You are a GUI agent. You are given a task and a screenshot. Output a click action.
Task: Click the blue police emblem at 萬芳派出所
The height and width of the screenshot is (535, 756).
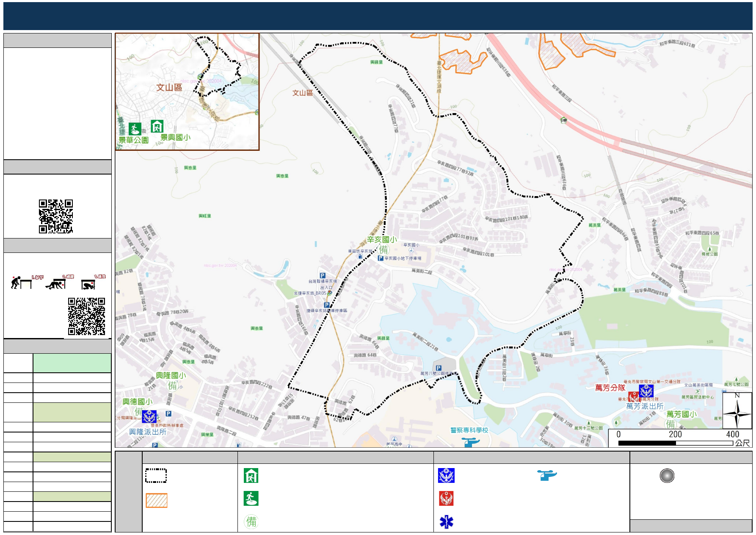(646, 391)
